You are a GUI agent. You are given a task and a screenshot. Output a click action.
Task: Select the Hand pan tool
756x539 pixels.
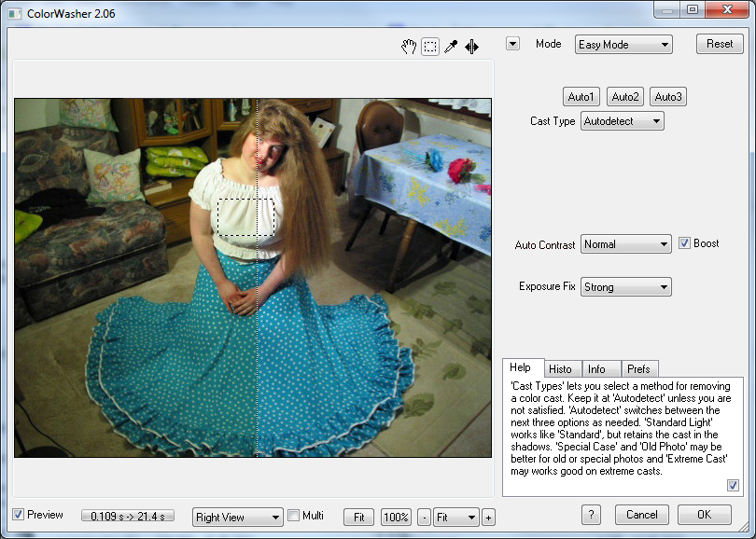(x=409, y=47)
